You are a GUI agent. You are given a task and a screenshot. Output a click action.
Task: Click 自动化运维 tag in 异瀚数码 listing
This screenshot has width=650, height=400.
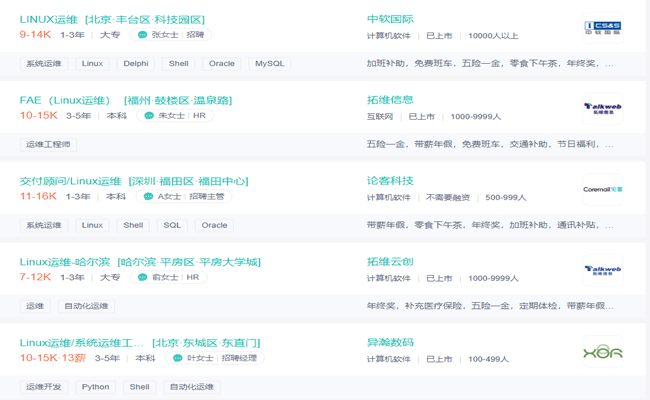[x=192, y=387]
